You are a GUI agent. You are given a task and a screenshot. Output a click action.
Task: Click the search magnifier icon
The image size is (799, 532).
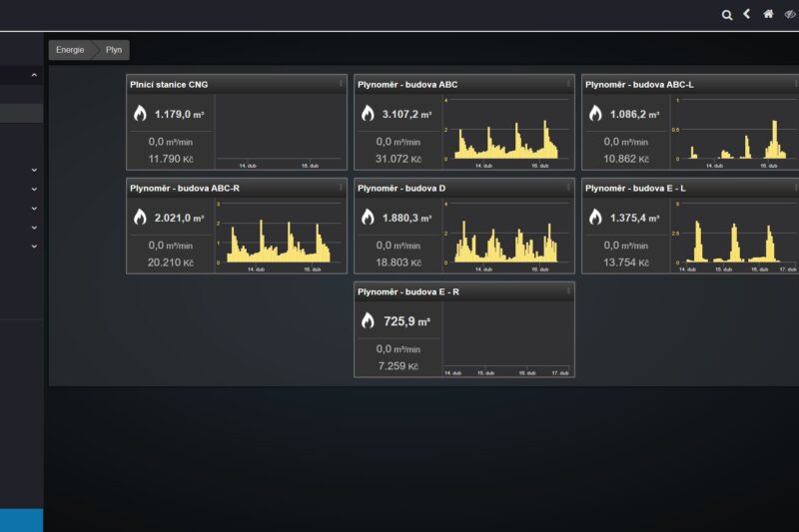(x=727, y=15)
